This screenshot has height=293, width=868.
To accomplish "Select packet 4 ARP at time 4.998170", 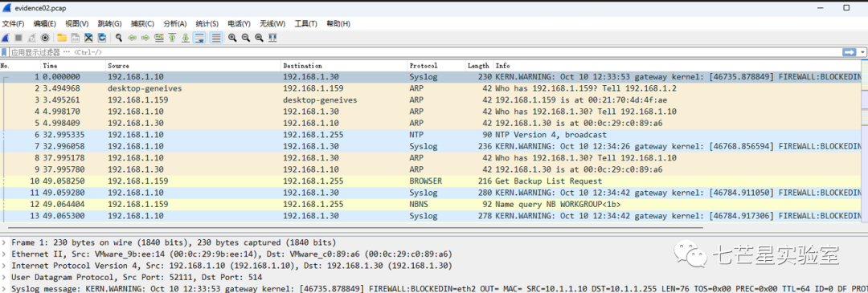I will tap(431, 112).
